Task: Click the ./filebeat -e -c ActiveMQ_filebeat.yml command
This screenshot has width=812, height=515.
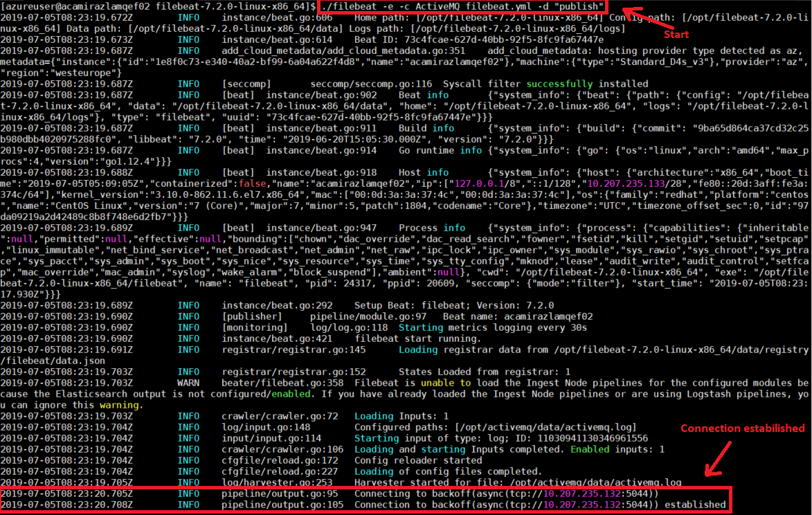Action: pyautogui.click(x=462, y=6)
